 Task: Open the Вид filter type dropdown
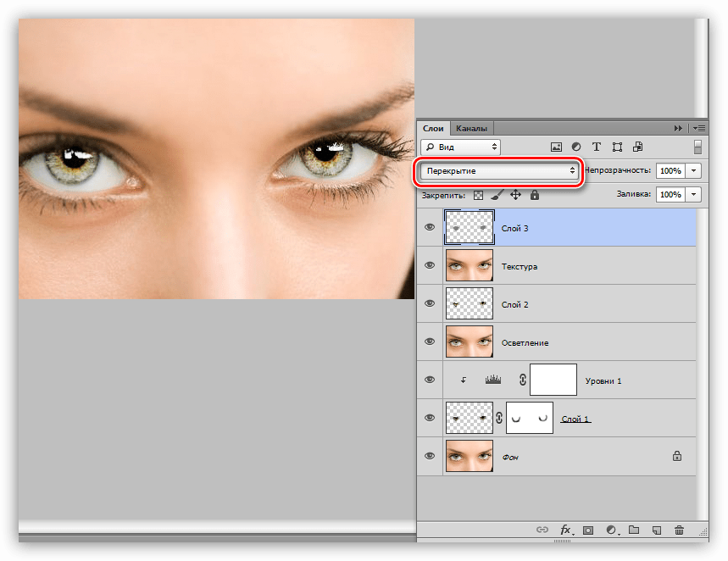460,147
